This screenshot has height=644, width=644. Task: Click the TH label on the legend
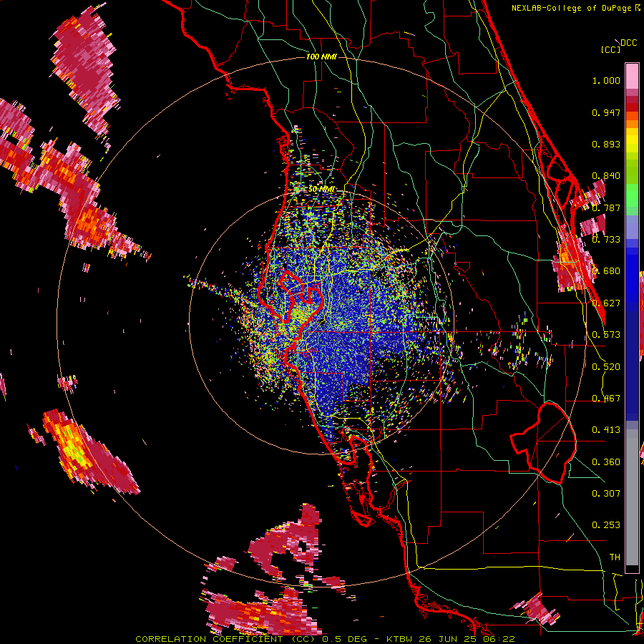click(615, 557)
